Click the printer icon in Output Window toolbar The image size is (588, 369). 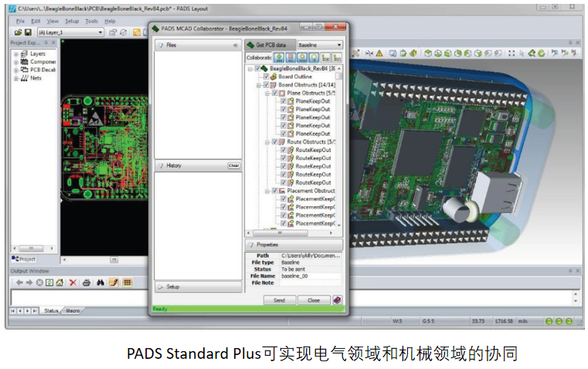(x=87, y=283)
